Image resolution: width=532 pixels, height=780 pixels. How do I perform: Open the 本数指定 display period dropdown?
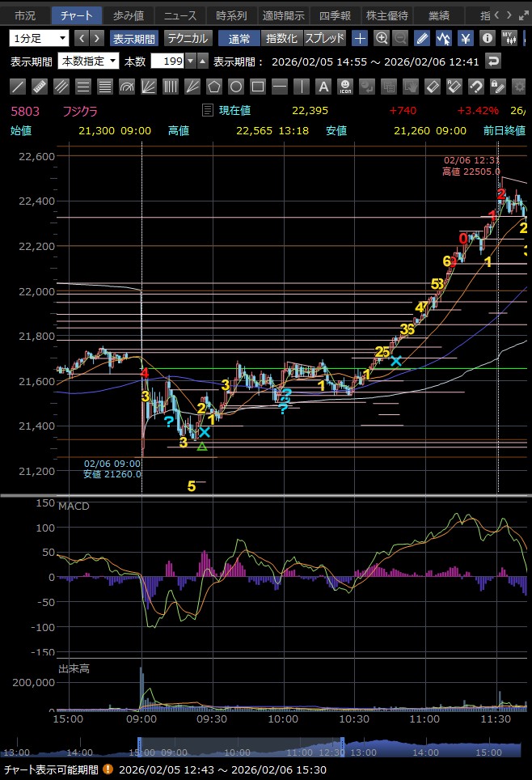click(x=88, y=61)
